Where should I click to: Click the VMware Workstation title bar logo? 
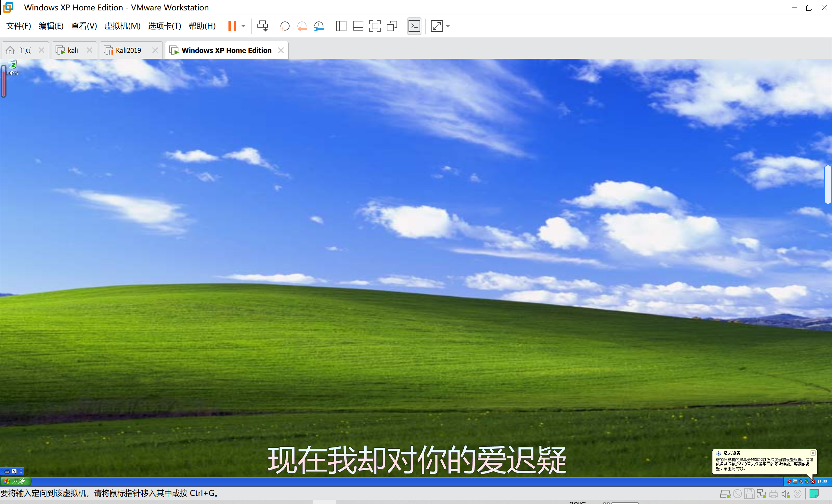[8, 7]
